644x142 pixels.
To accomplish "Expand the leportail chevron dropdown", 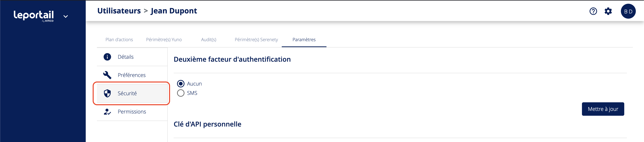I will point(66,17).
